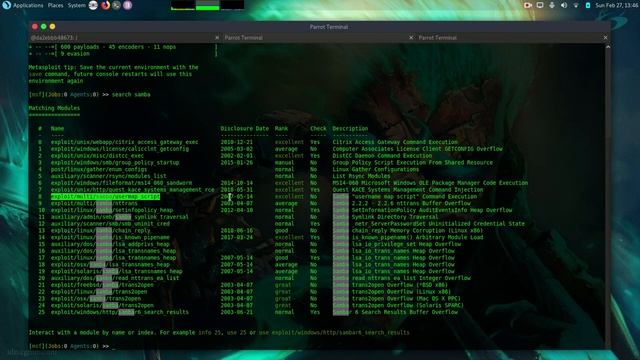Click the disclosure date 2010-12-21
Viewport: 640px width, 360px height.
click(x=236, y=142)
